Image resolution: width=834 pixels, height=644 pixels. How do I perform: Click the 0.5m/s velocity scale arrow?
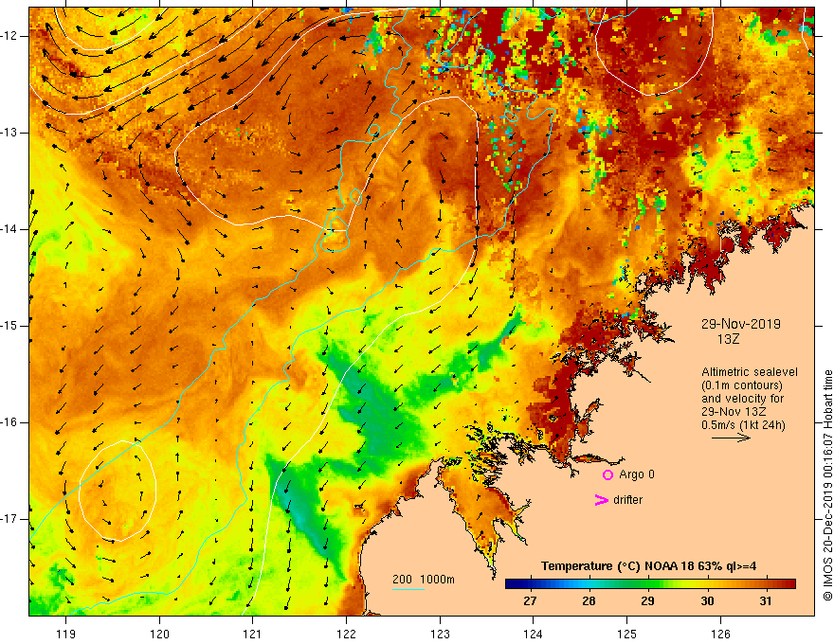click(x=731, y=438)
